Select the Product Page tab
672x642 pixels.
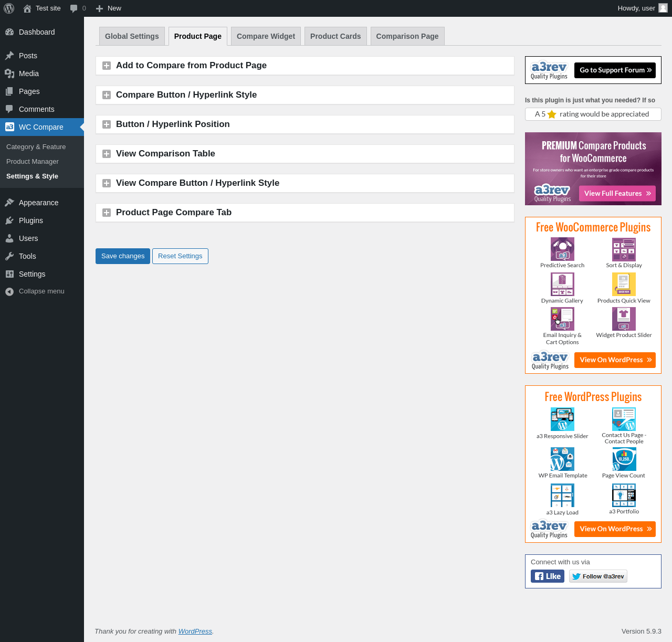point(198,36)
